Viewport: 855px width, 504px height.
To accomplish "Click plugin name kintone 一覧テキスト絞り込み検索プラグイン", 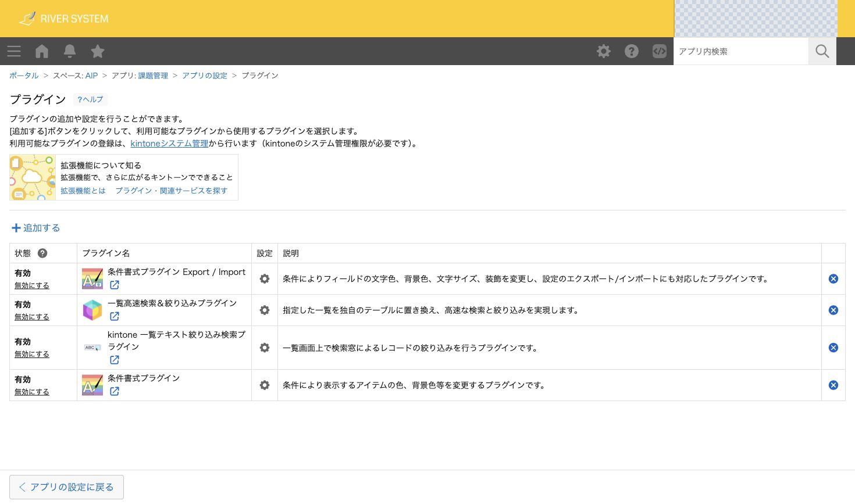I will [x=176, y=341].
